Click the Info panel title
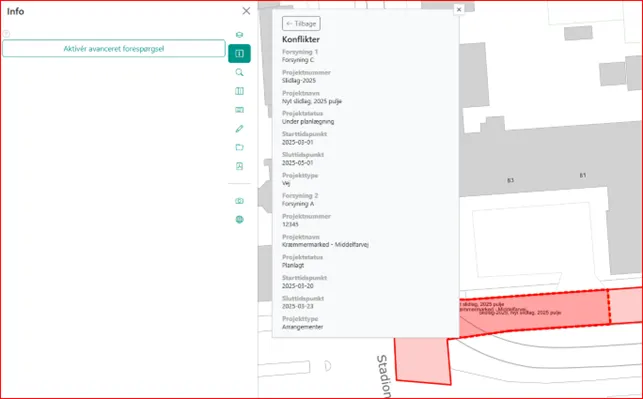 click(15, 11)
